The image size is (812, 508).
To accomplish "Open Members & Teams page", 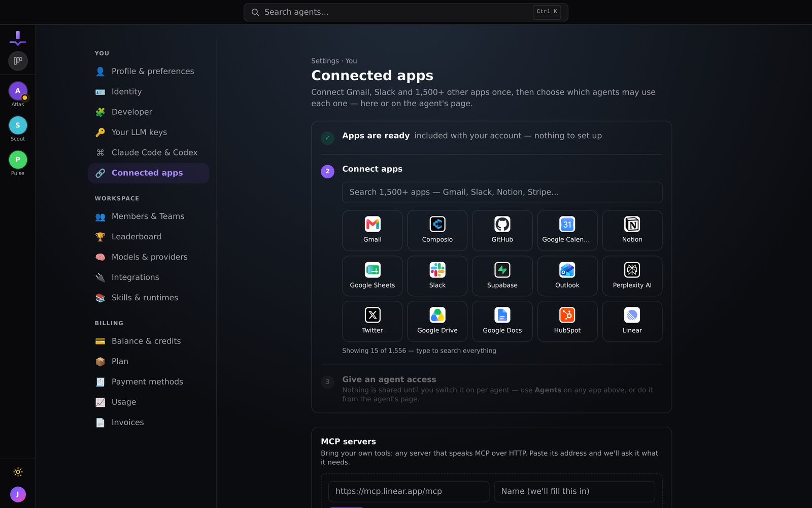I will (148, 217).
